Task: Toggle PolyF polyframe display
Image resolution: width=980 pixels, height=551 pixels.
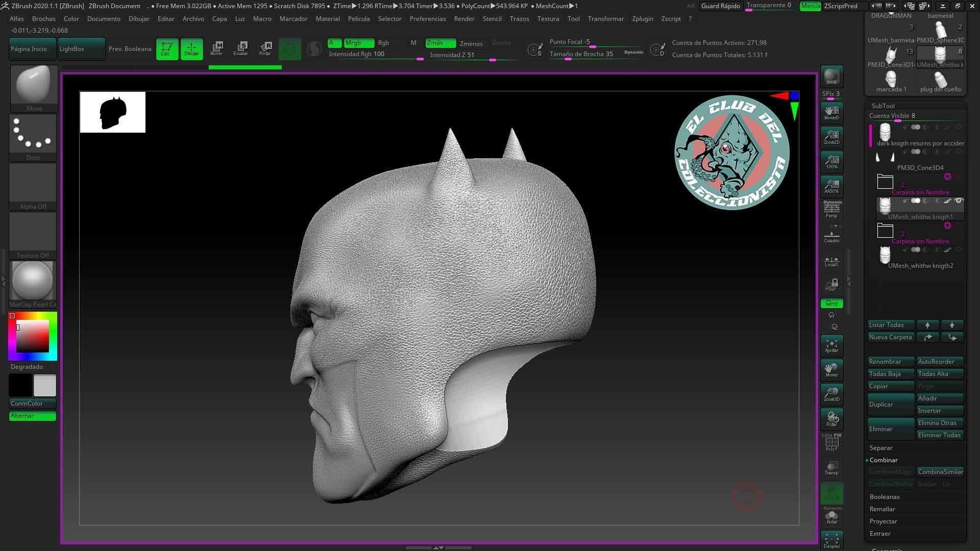Action: pyautogui.click(x=831, y=442)
